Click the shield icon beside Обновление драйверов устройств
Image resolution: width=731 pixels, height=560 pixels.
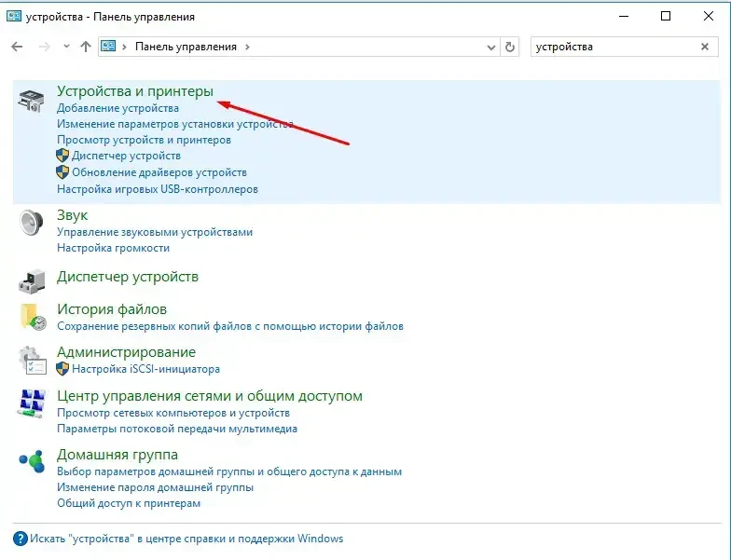click(62, 172)
